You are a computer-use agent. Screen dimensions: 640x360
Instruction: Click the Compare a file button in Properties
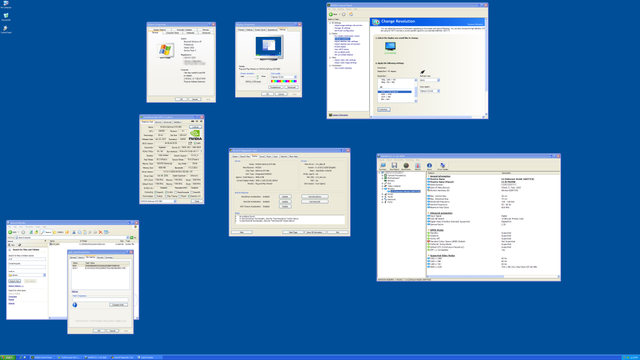[118, 305]
